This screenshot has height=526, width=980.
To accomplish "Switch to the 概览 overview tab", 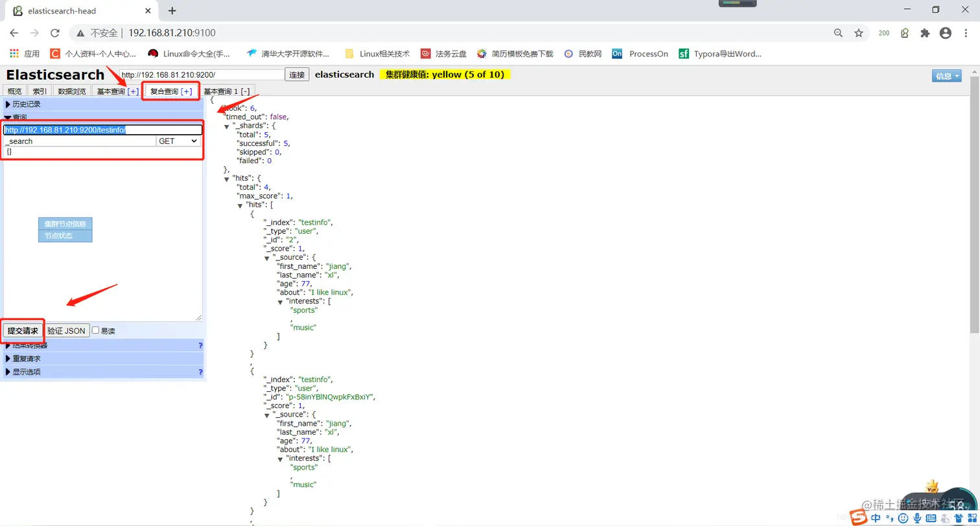I will pos(15,91).
